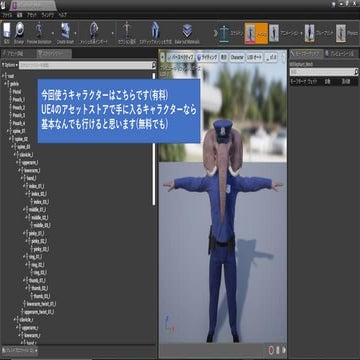Click the play forward button below viewport
The image size is (360, 360).
(284, 350)
